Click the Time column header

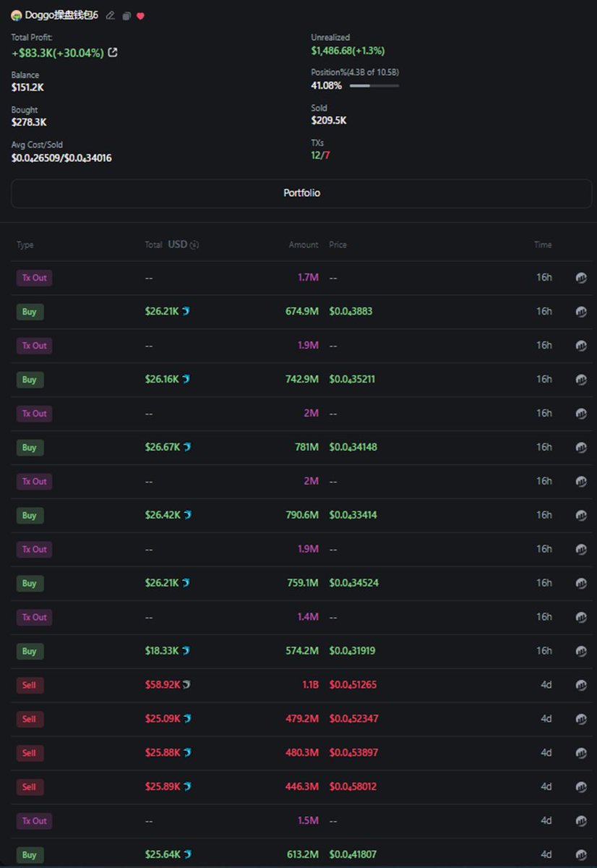pyautogui.click(x=543, y=245)
